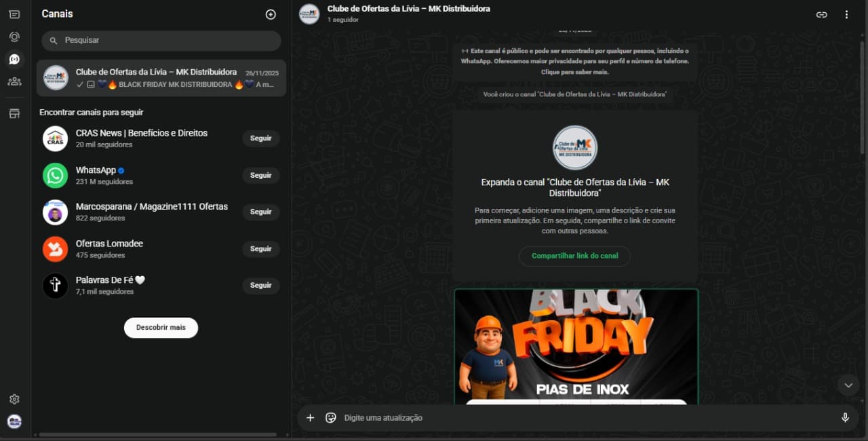Copy channel link icon in header

(x=821, y=14)
